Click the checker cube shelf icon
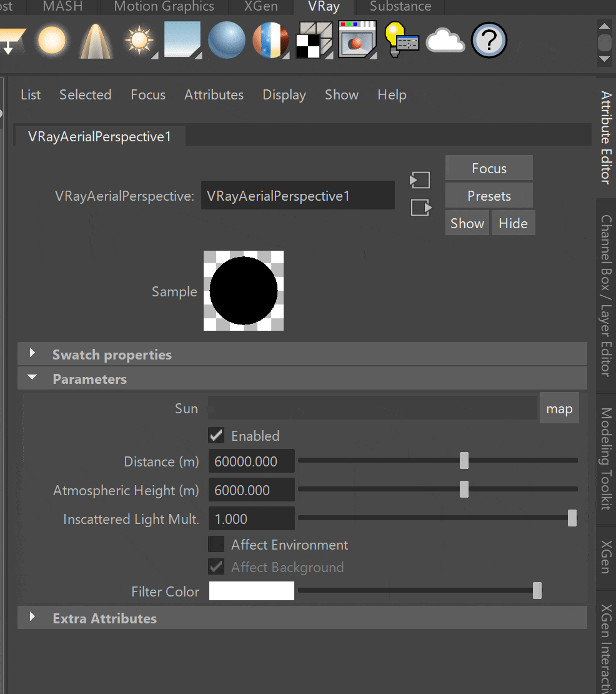The height and width of the screenshot is (694, 616). tap(314, 40)
